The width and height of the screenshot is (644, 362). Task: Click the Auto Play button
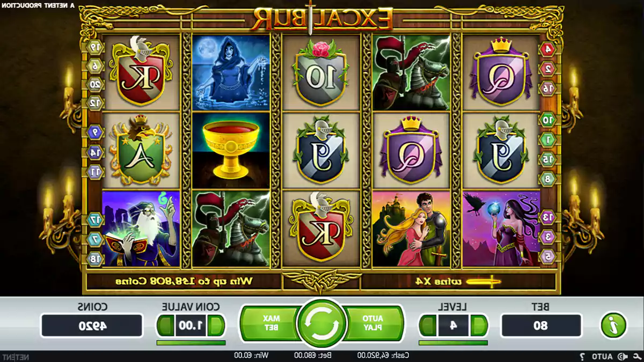(x=373, y=323)
